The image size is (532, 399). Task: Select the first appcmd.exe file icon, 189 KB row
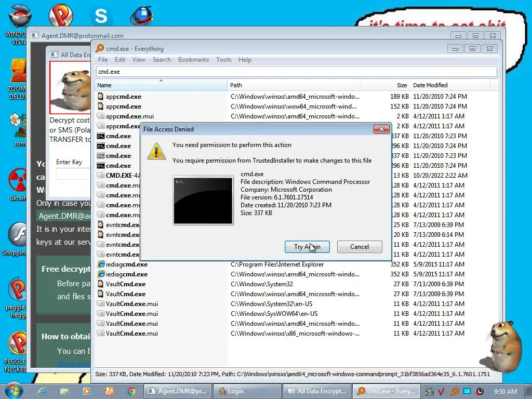pos(101,96)
